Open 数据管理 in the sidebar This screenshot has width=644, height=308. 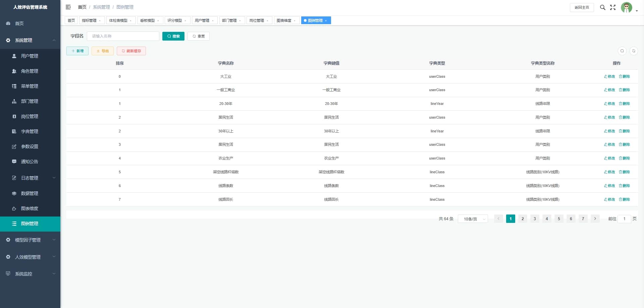[x=30, y=193]
